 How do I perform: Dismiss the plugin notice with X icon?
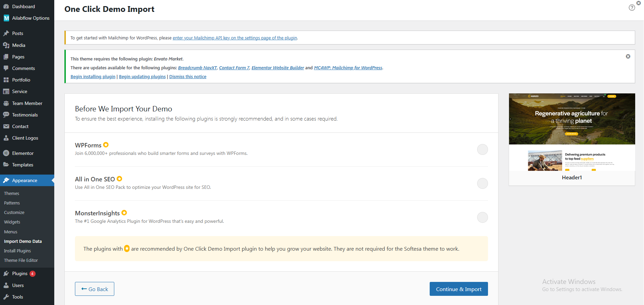coord(628,56)
